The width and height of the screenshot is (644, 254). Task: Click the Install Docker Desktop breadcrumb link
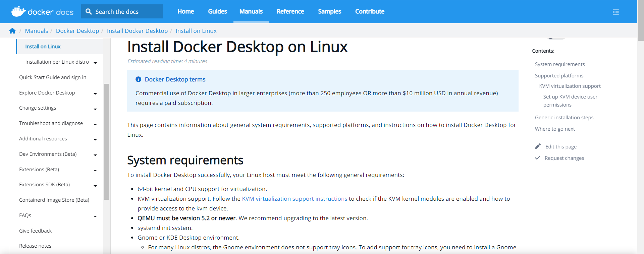click(137, 31)
